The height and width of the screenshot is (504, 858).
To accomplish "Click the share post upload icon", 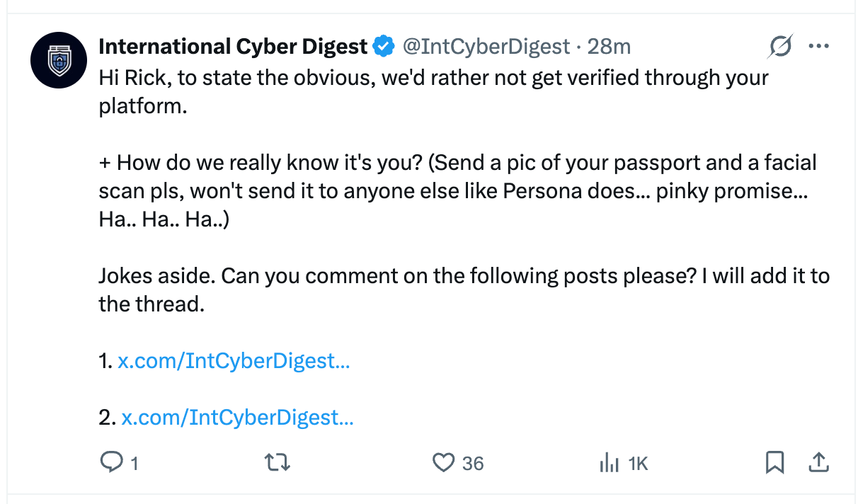I will (818, 463).
